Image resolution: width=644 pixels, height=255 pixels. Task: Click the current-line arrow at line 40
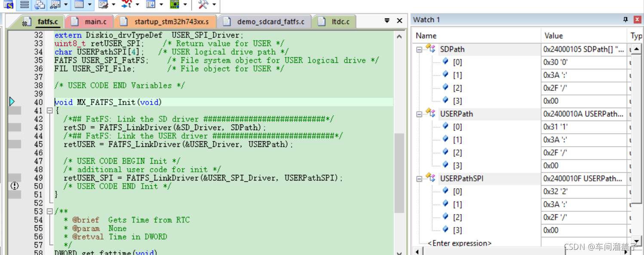point(12,102)
